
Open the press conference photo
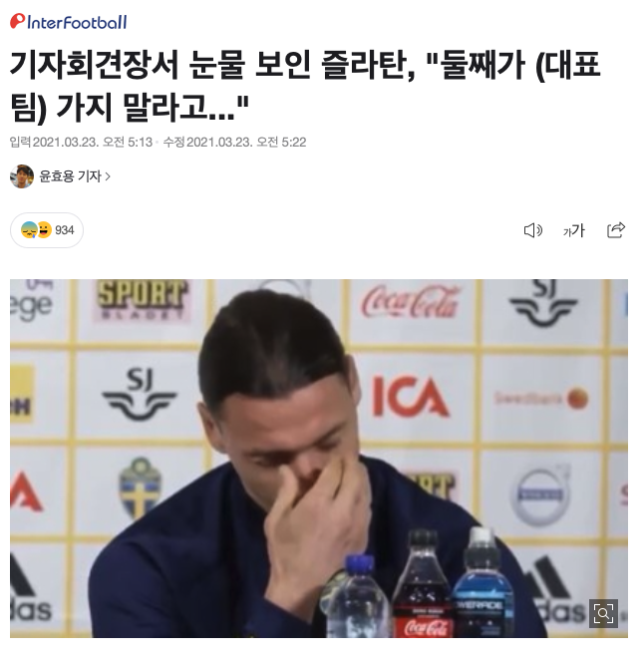point(319,459)
